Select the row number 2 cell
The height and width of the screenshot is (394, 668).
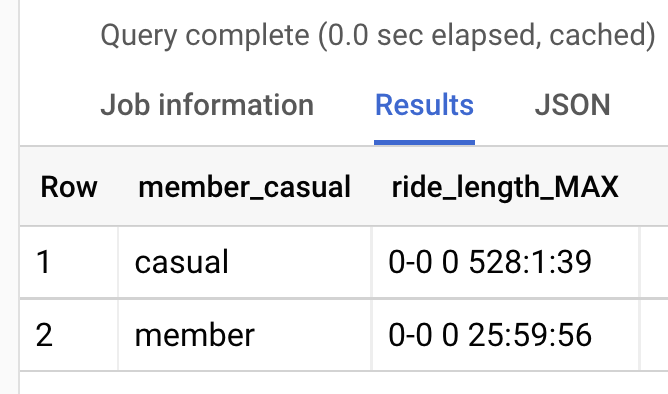pos(69,335)
